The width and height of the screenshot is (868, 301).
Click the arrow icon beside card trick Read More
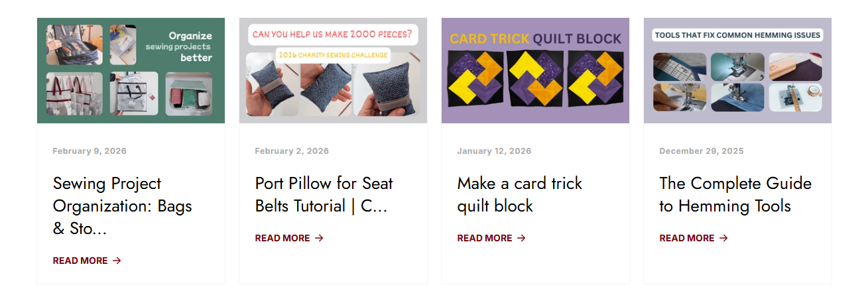tap(521, 238)
